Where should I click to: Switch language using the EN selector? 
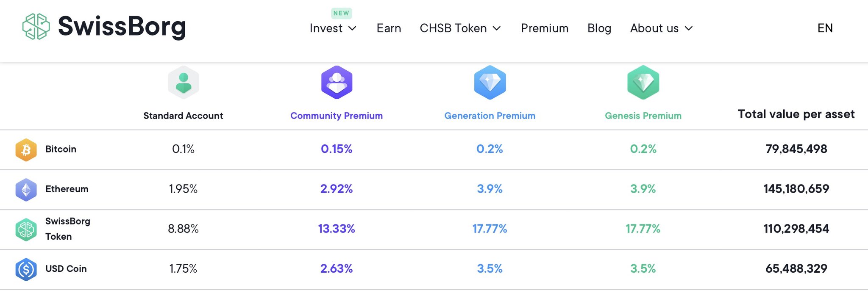click(825, 28)
